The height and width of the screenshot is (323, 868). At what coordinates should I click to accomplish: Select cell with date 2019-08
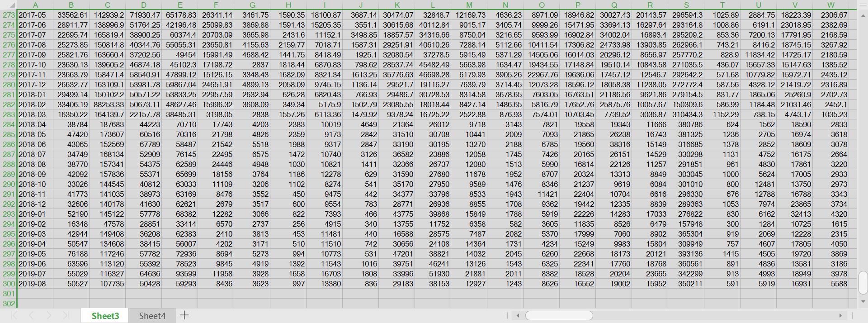click(35, 284)
